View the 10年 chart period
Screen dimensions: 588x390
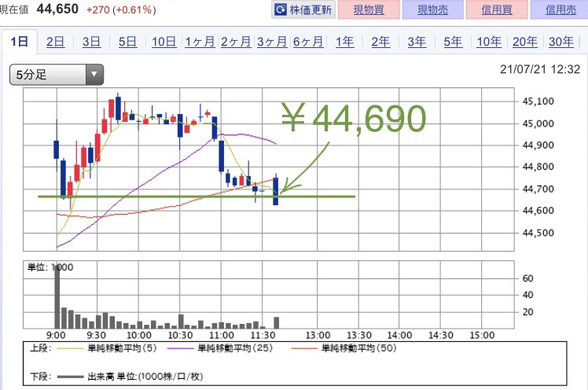[489, 41]
